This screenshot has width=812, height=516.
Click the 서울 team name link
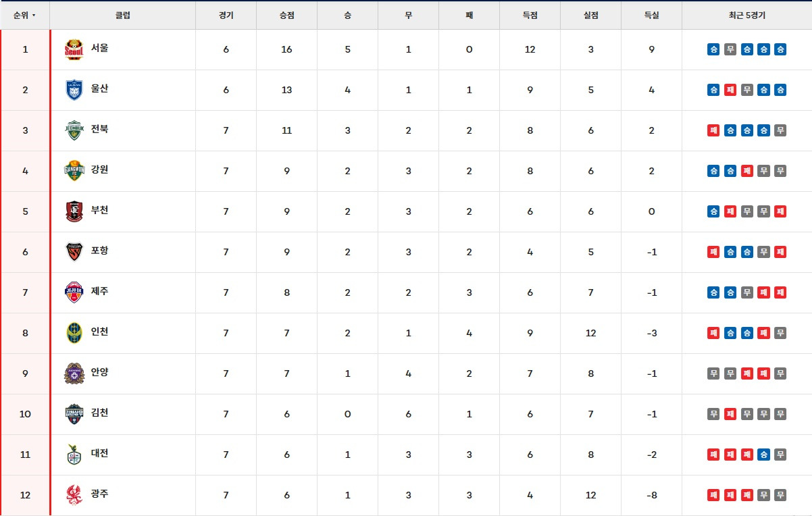[x=100, y=49]
